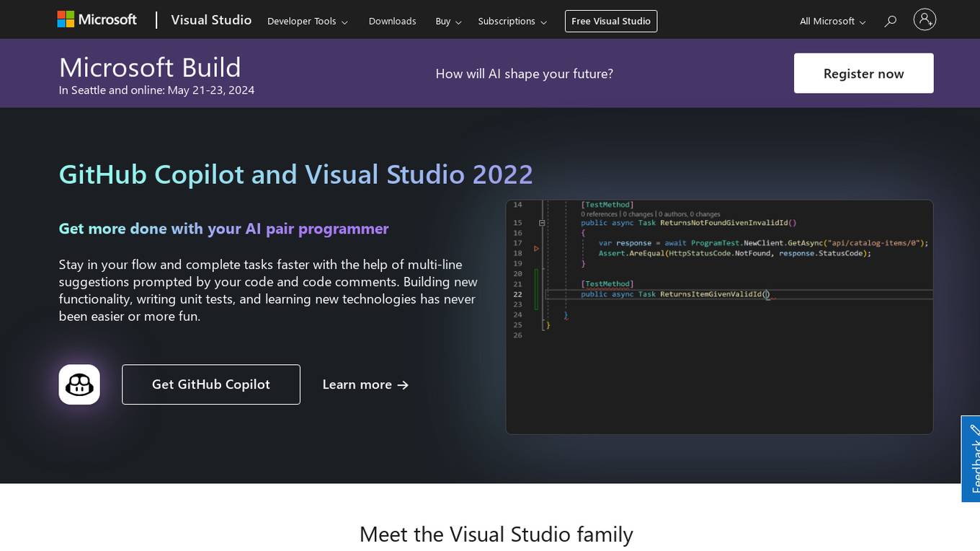Expand the Developer Tools dropdown
Screen dimensions: 980x551
coord(308,22)
